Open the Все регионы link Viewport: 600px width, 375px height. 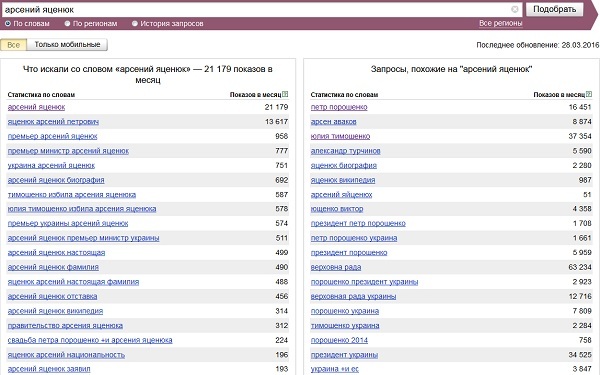[x=501, y=23]
